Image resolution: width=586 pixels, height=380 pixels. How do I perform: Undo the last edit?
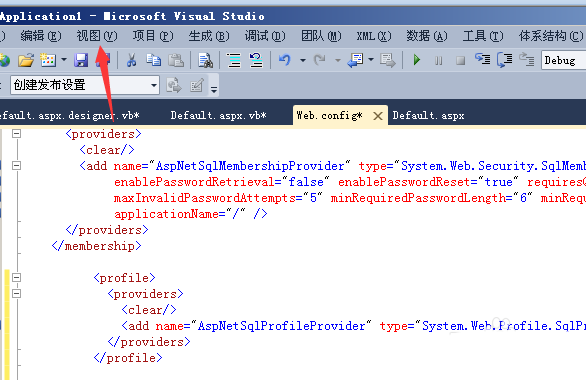tap(285, 60)
